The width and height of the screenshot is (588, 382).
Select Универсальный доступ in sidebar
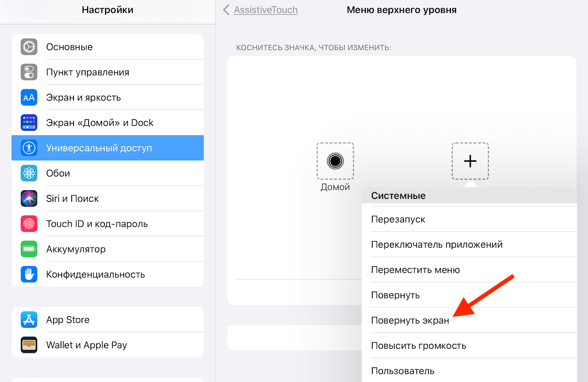[x=99, y=148]
